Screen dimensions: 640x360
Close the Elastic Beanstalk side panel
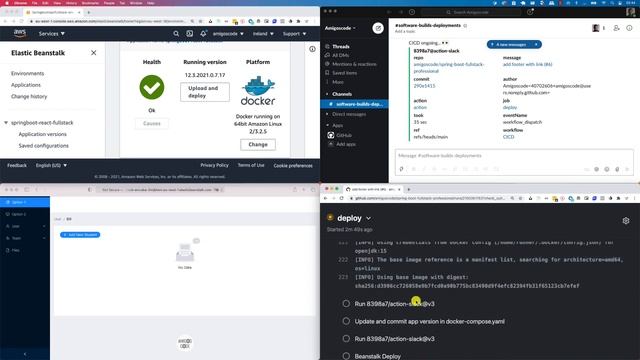point(93,53)
